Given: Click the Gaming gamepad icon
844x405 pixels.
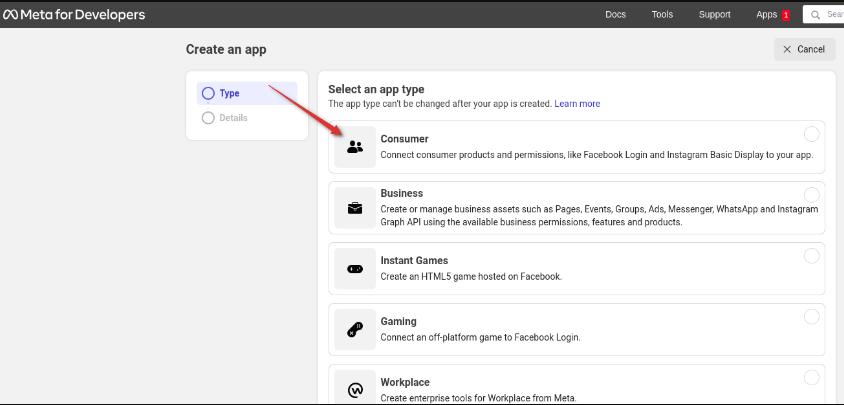Looking at the screenshot, I should point(355,330).
